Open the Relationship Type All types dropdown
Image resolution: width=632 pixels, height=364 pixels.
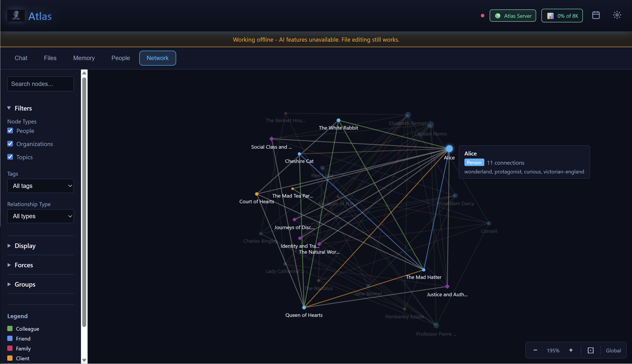coord(40,216)
